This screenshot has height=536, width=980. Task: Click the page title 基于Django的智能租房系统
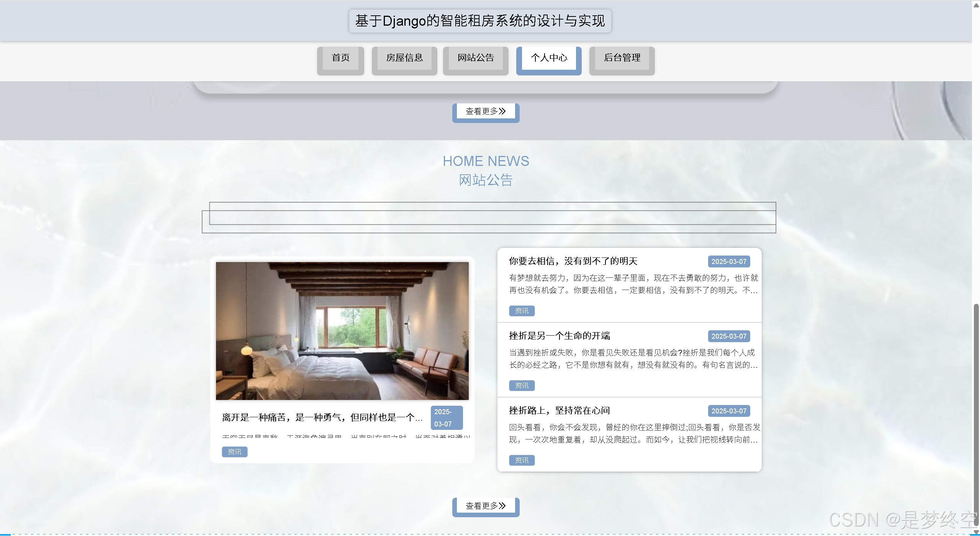coord(479,21)
